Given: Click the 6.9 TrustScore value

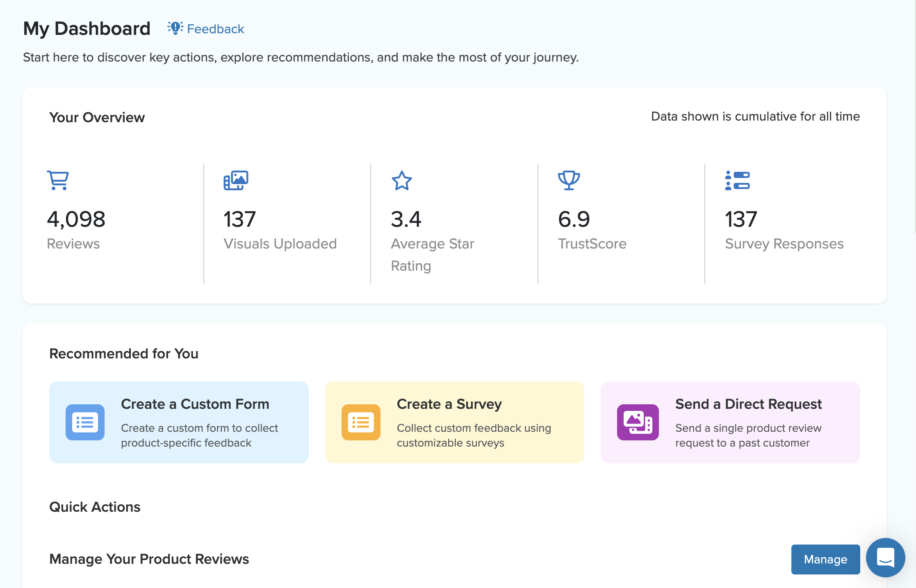Looking at the screenshot, I should pyautogui.click(x=574, y=219).
